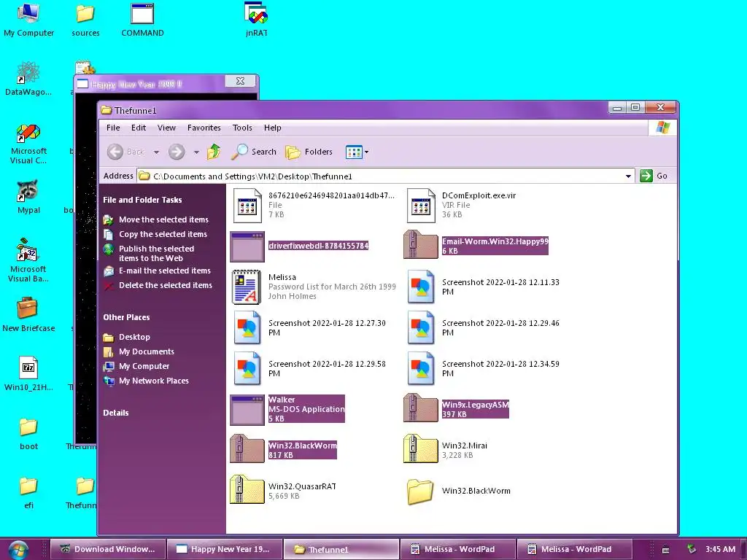Select Screenshot 2022-01-28 12.11.33 PM image
The image size is (747, 560).
[421, 287]
